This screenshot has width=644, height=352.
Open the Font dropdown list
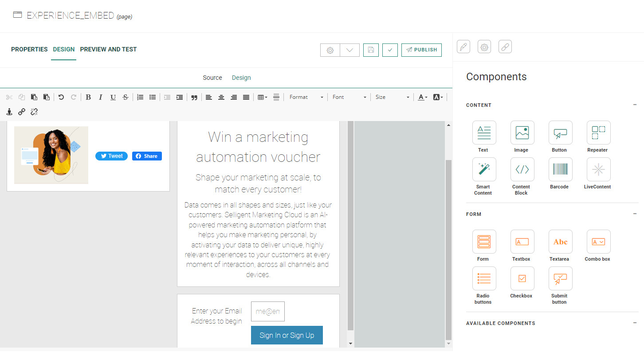click(x=349, y=97)
